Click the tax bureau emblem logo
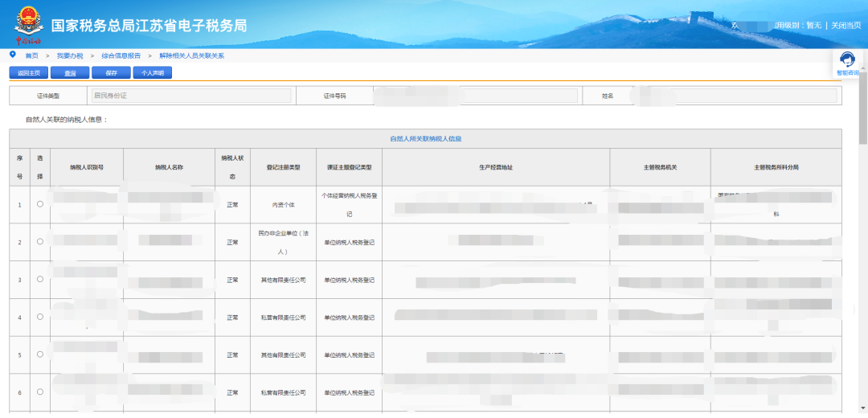The image size is (868, 418). tap(28, 23)
